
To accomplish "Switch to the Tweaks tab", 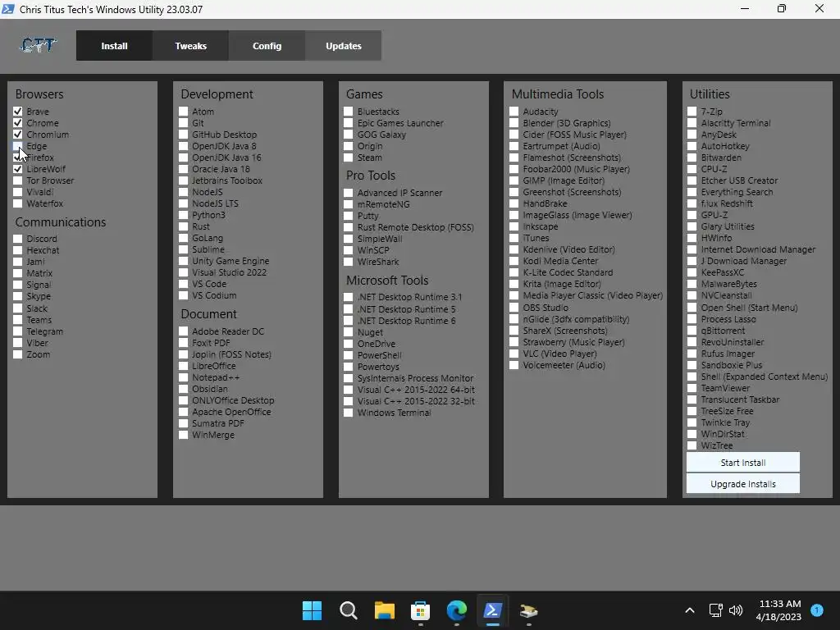I will pyautogui.click(x=190, y=46).
